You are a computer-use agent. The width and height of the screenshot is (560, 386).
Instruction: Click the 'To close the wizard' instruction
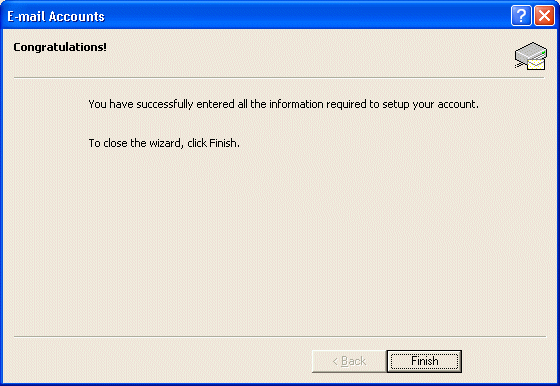tap(164, 143)
